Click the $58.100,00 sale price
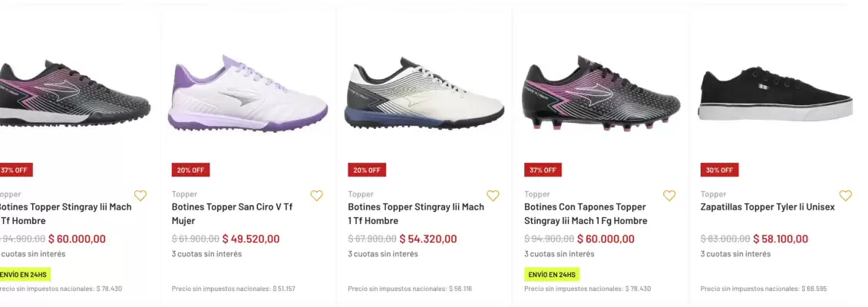The height and width of the screenshot is (307, 868). pos(781,239)
